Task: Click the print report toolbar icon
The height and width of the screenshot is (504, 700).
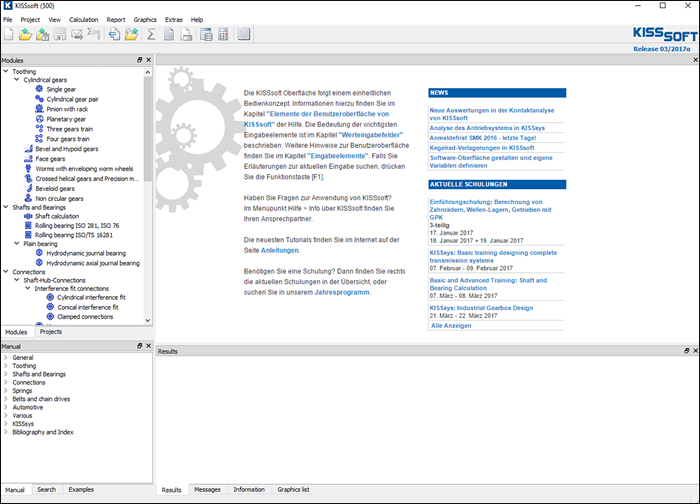Action: pyautogui.click(x=186, y=34)
